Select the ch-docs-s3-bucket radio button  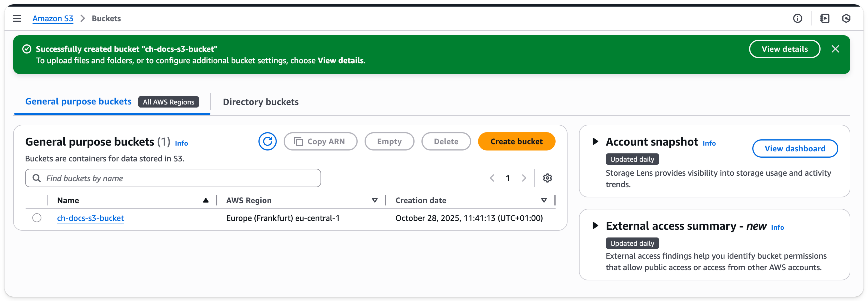(x=37, y=218)
